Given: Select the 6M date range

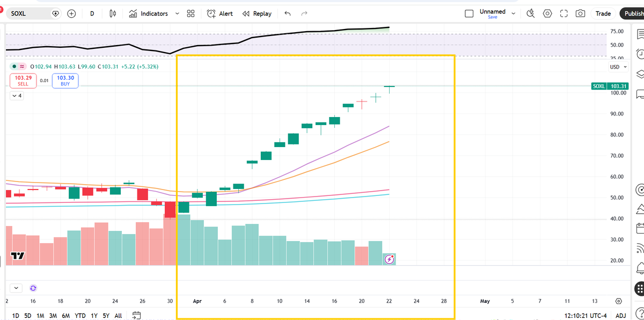Looking at the screenshot, I should point(66,316).
